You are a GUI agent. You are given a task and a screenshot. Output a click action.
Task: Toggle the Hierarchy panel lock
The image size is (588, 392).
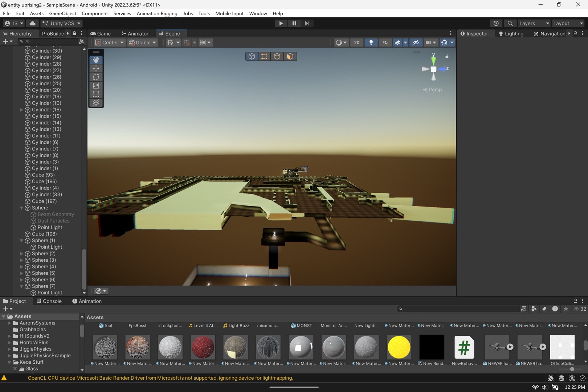click(x=74, y=33)
